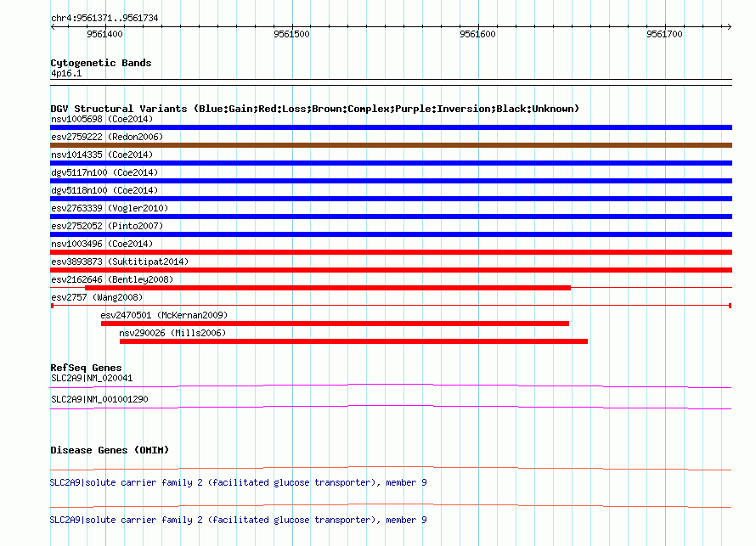Open variant esv2759222 (Redon2006) label
Viewport: 756px width, 546px height.
107,137
